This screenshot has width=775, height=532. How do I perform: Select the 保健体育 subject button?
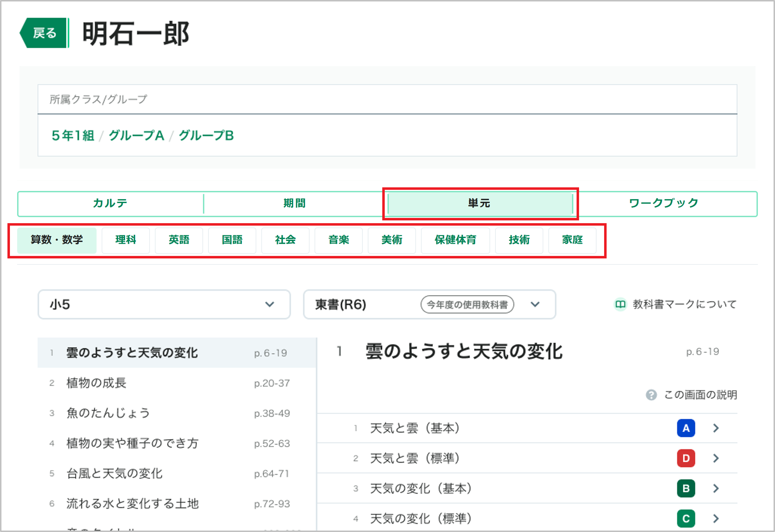coord(456,240)
